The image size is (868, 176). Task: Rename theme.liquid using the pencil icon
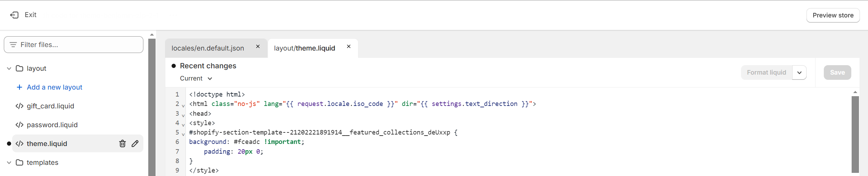coord(135,144)
